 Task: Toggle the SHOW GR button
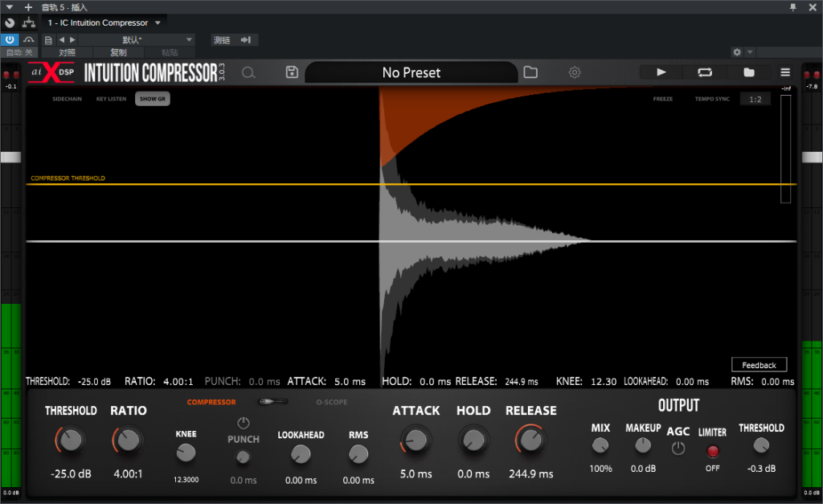pyautogui.click(x=152, y=99)
